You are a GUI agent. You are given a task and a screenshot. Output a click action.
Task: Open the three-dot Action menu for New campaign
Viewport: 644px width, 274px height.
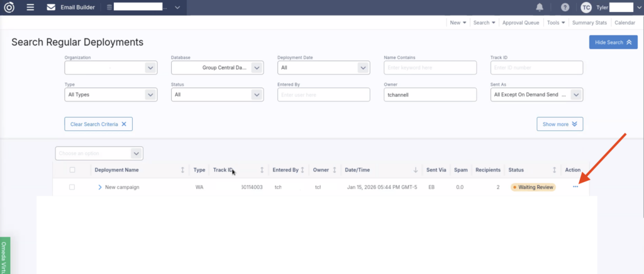575,186
